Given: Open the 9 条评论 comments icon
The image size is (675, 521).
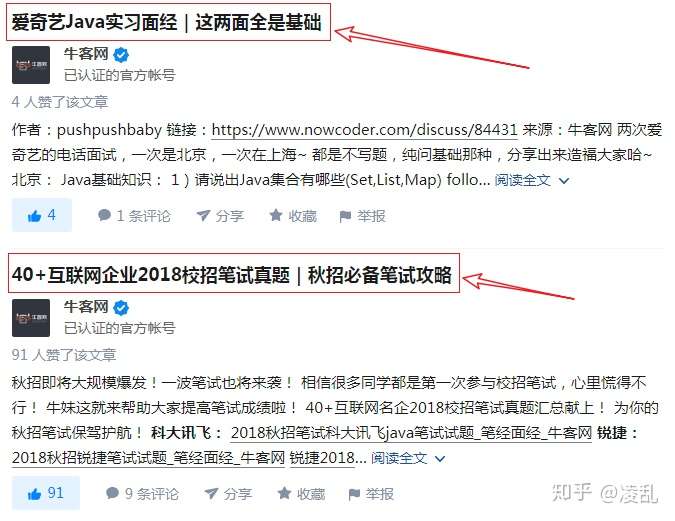Looking at the screenshot, I should [112, 493].
